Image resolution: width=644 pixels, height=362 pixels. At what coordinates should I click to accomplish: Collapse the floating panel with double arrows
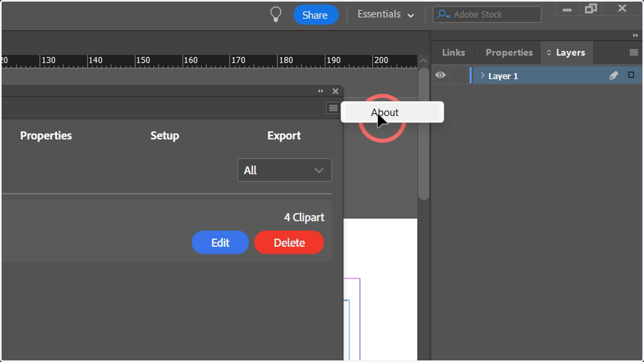coord(320,91)
